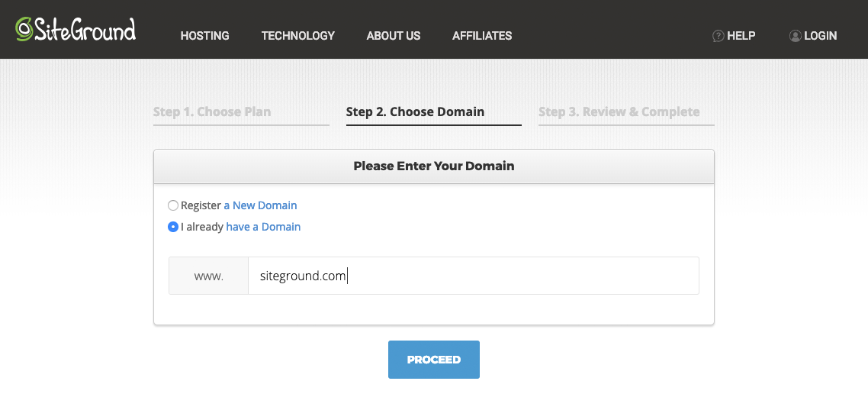
Task: Go to the Affiliates page
Action: [482, 36]
